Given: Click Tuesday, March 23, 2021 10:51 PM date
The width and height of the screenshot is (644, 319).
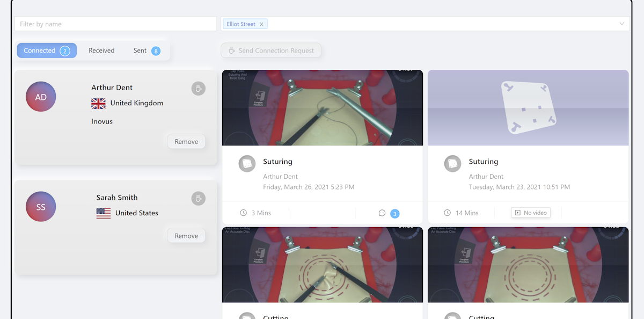Looking at the screenshot, I should 519,187.
